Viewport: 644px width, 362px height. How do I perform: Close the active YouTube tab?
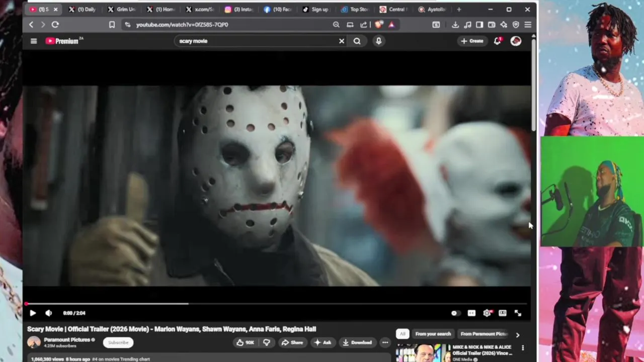coord(55,9)
